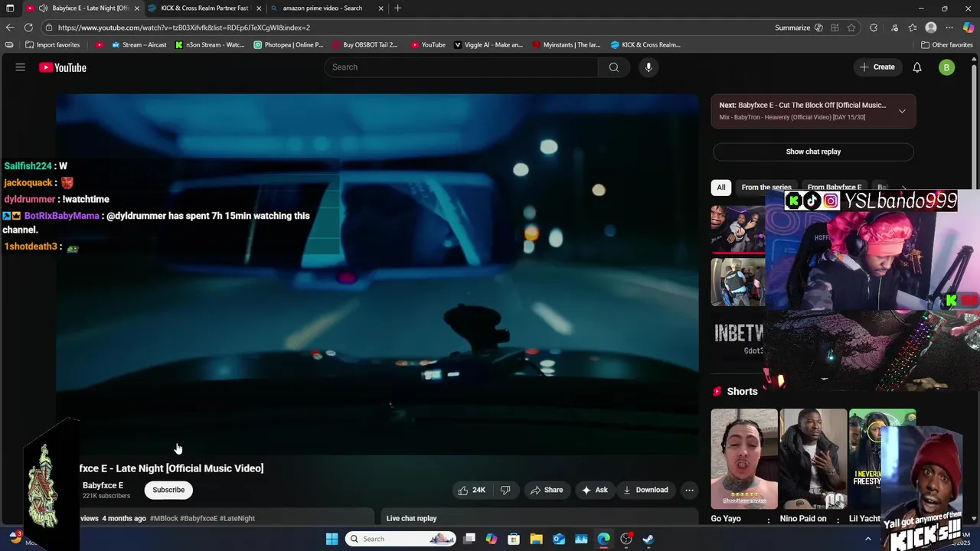Click the video player to pause
Viewport: 980px width, 551px height.
[x=377, y=275]
